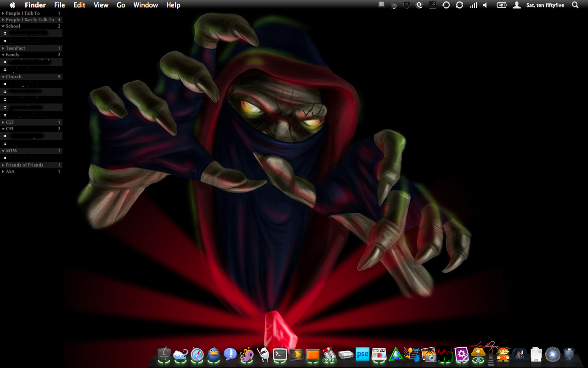This screenshot has width=588, height=368.
Task: Click the Q status icon in menu bar
Action: pos(419,5)
